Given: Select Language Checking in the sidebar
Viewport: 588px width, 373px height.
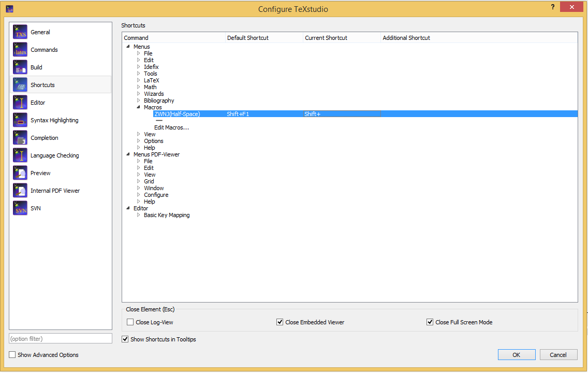Looking at the screenshot, I should [54, 155].
